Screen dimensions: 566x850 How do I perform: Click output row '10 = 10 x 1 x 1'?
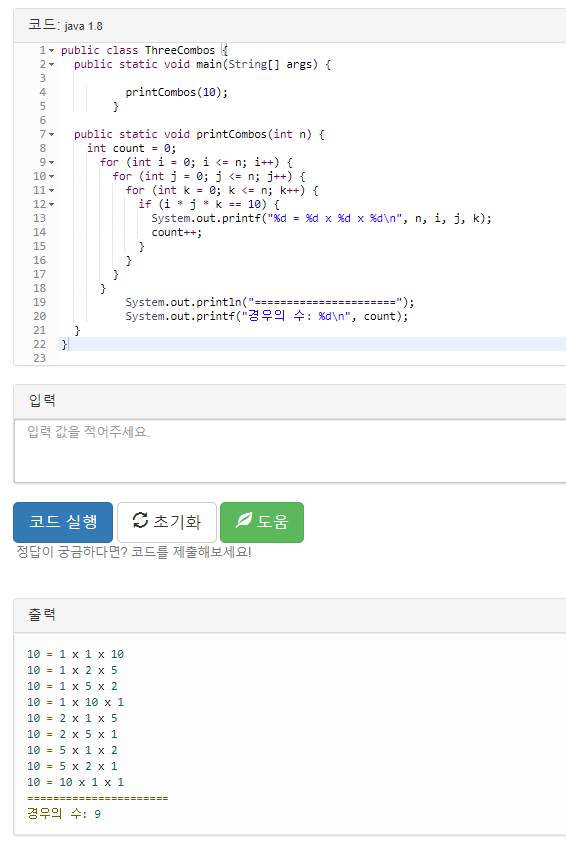coord(75,782)
